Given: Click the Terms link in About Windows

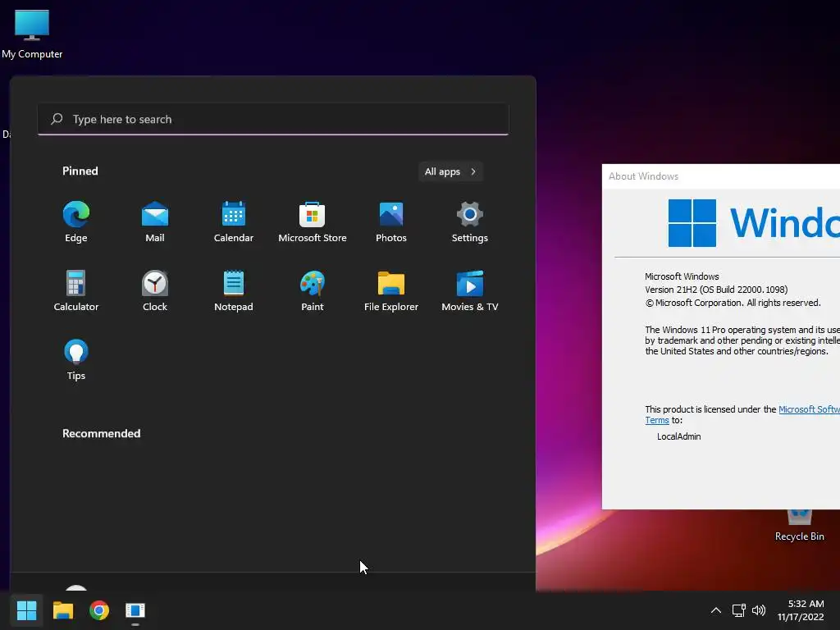Looking at the screenshot, I should (657, 421).
